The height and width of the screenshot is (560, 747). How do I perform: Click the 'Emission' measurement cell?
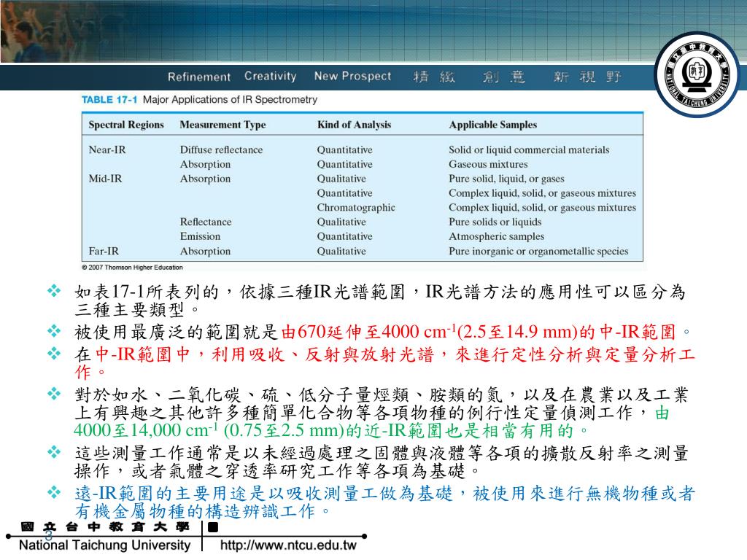(x=200, y=236)
